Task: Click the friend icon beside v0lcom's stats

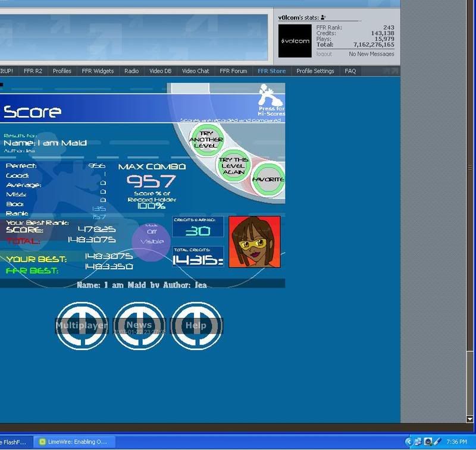Action: click(323, 18)
